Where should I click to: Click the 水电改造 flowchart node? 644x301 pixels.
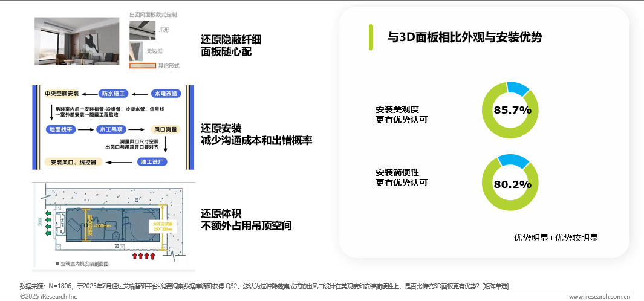pyautogui.click(x=166, y=94)
